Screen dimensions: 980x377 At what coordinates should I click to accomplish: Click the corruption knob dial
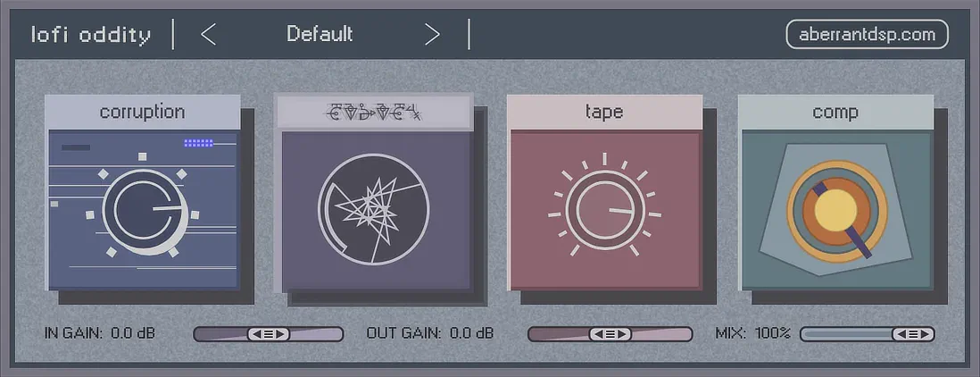pyautogui.click(x=145, y=211)
